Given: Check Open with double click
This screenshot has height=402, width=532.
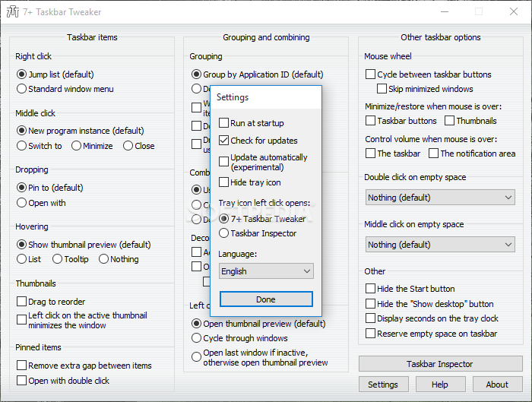Looking at the screenshot, I should (x=21, y=380).
